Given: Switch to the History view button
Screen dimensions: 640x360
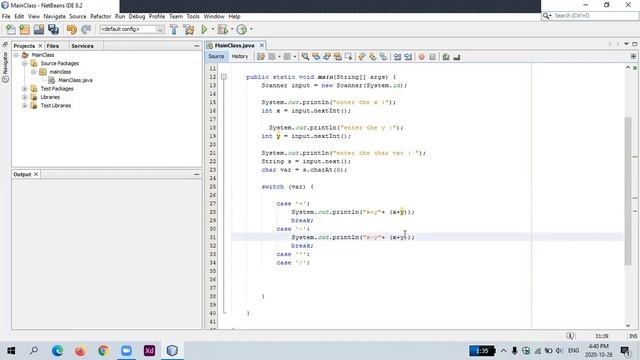Looking at the screenshot, I should pyautogui.click(x=240, y=56).
